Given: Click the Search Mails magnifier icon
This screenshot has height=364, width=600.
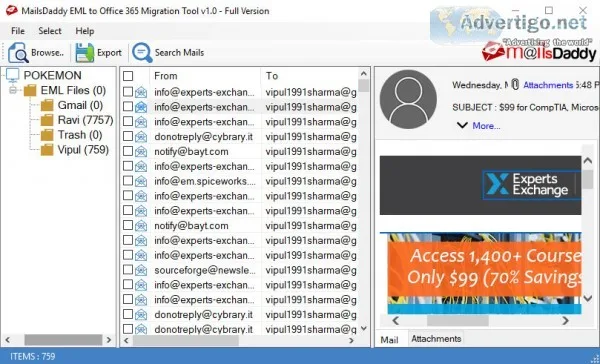Looking at the screenshot, I should (x=142, y=52).
